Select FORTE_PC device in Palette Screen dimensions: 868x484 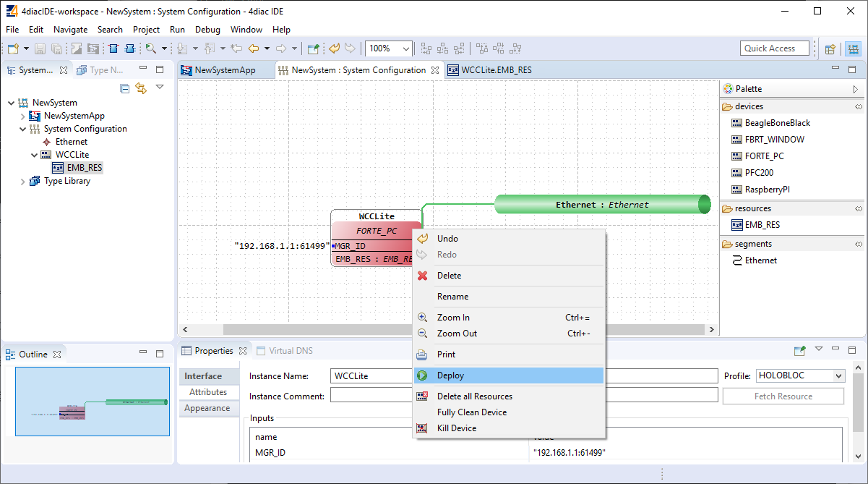click(x=757, y=156)
